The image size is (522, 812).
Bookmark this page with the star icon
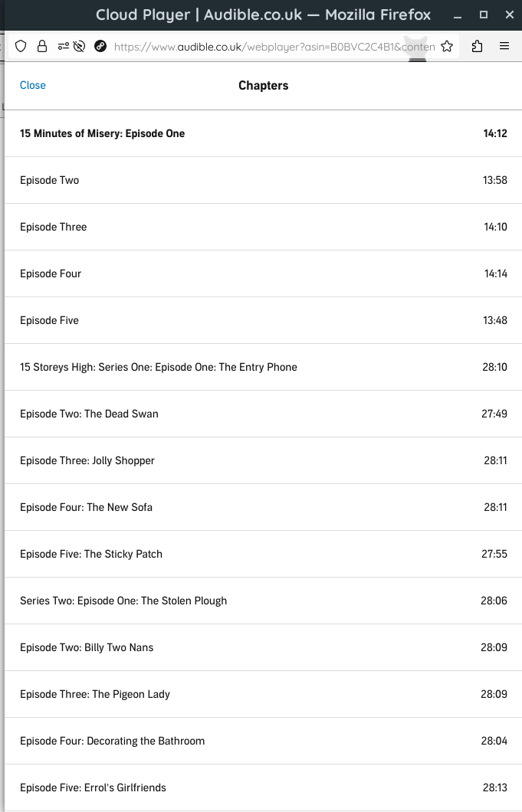coord(447,46)
